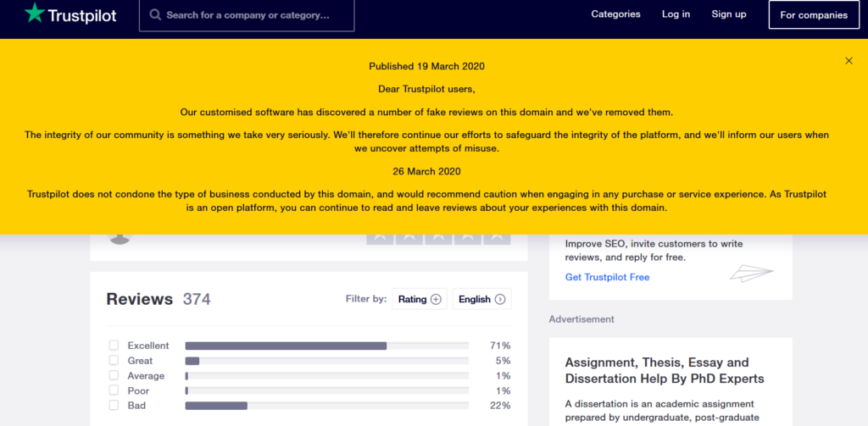Image resolution: width=868 pixels, height=426 pixels.
Task: Click the Reviews heading
Action: [x=140, y=299]
